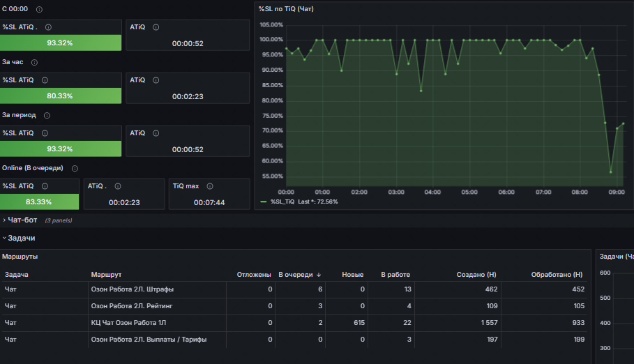This screenshot has height=364, width=634.
Task: Sort table by "В очереди" column header
Action: click(x=296, y=275)
